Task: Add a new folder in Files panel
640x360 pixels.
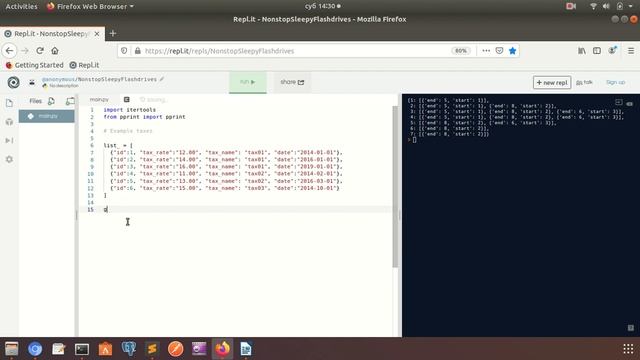Action: tap(70, 101)
